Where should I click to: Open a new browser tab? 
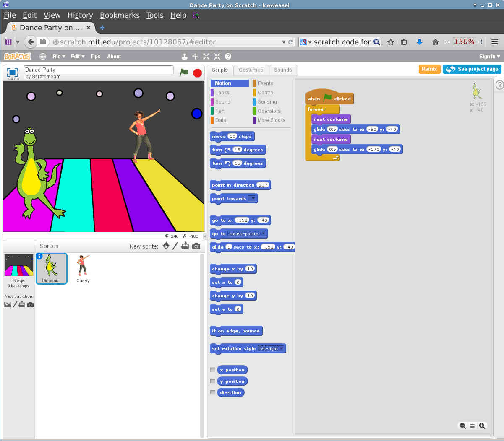[102, 28]
